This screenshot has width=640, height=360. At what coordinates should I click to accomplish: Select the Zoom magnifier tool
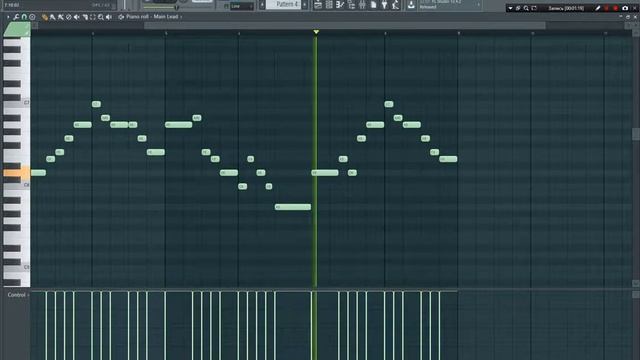point(101,17)
